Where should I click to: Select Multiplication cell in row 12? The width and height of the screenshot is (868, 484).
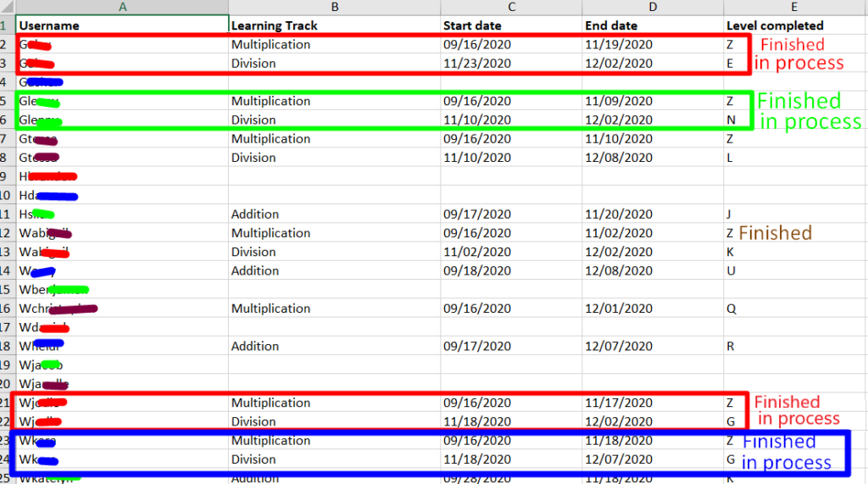[334, 232]
